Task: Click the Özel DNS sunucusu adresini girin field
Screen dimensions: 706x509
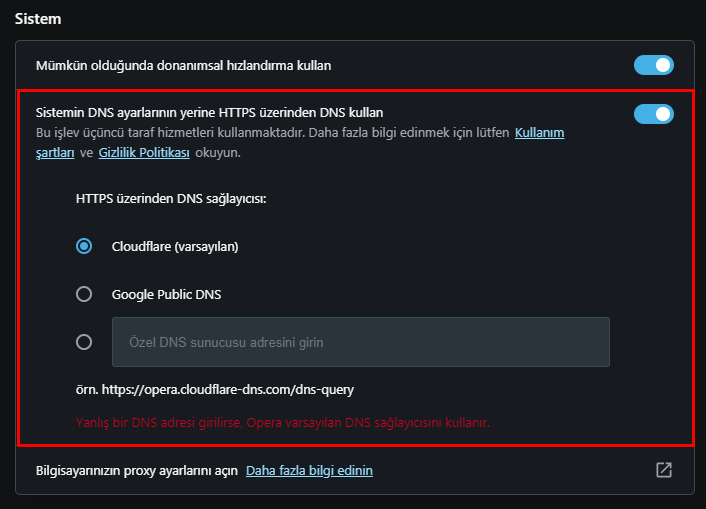Action: [x=360, y=342]
